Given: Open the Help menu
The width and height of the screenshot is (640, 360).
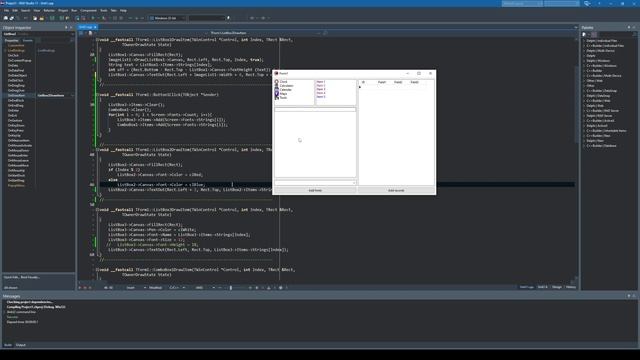Looking at the screenshot, I should pyautogui.click(x=123, y=10).
